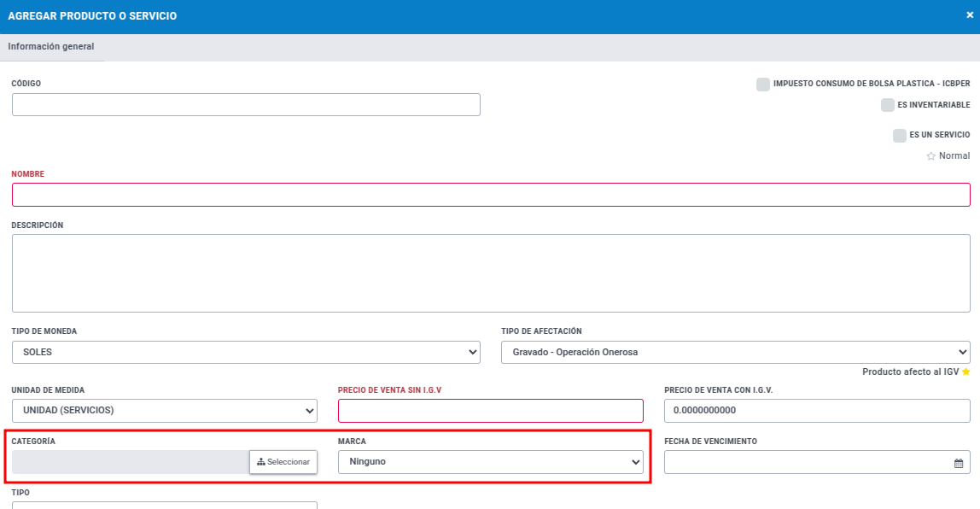
Task: Open the Unidad de Medida dropdown
Action: [x=165, y=411]
